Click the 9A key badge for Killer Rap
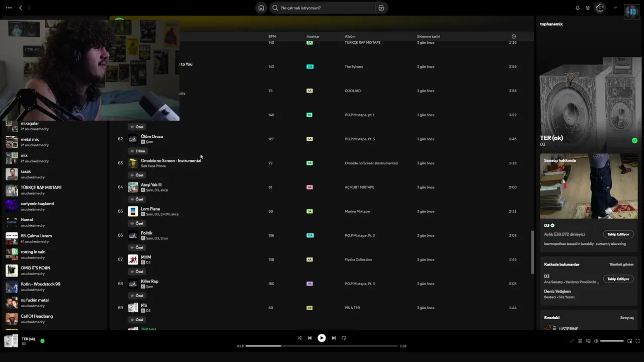644x362 pixels. (310, 284)
